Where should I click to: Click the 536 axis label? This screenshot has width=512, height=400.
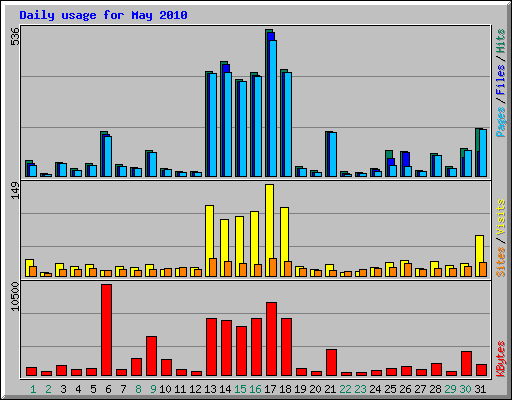pyautogui.click(x=15, y=37)
